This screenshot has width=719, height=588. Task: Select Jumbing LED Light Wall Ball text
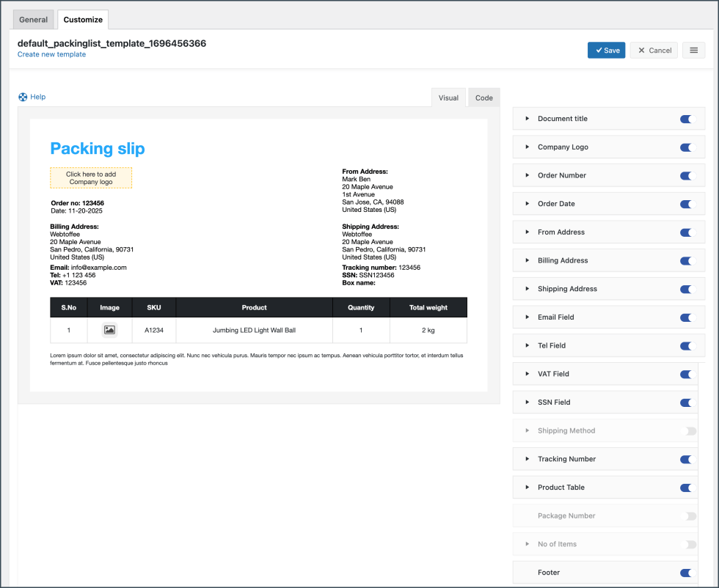(x=254, y=330)
